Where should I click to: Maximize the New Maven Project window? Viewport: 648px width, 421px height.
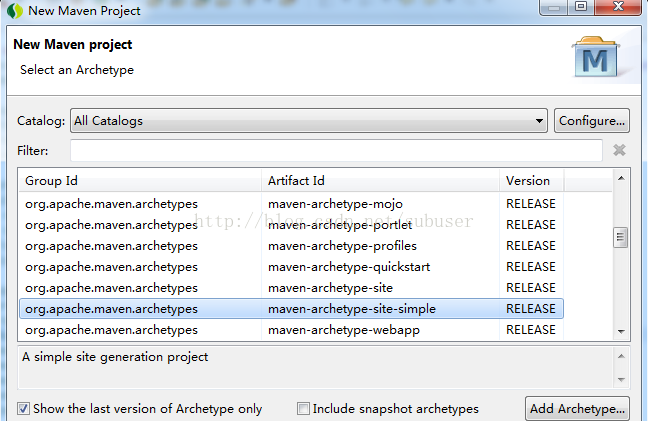[581, 7]
